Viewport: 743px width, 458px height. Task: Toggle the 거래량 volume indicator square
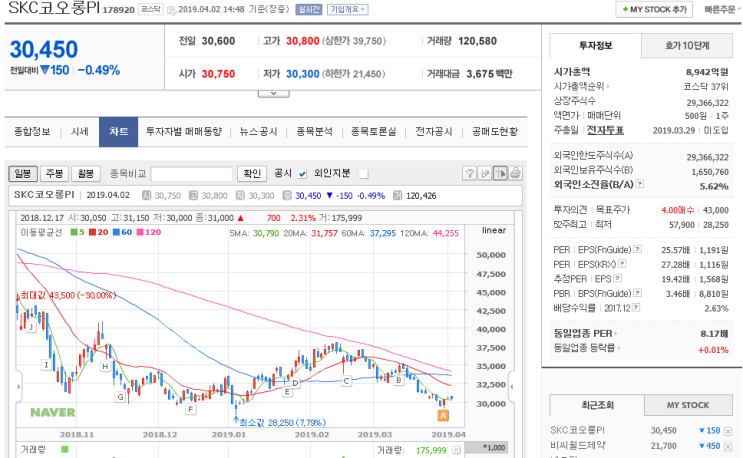pyautogui.click(x=65, y=449)
